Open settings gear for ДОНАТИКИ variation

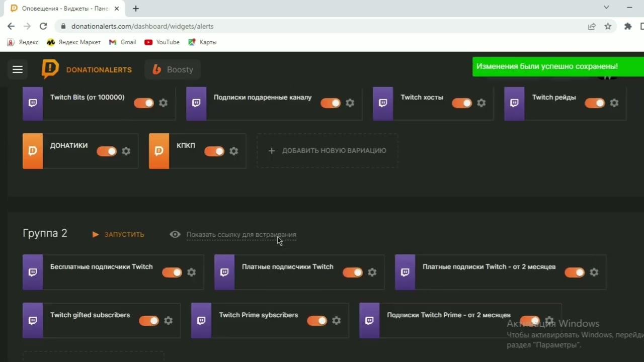click(126, 151)
